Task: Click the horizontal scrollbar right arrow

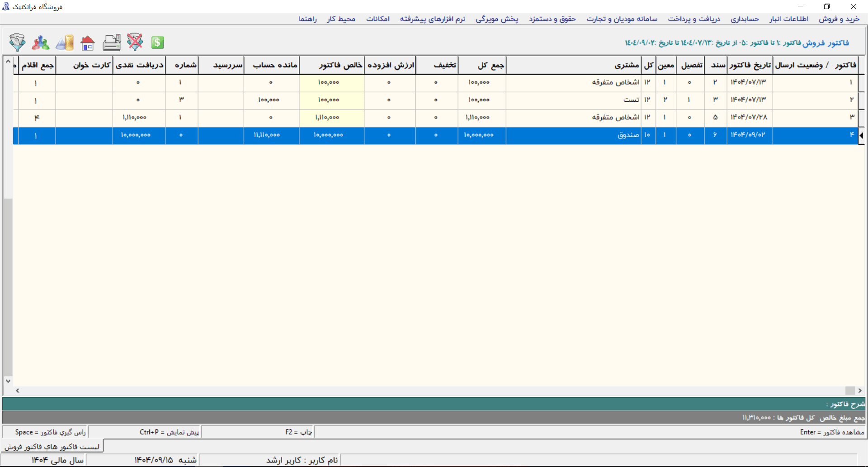Action: click(860, 391)
